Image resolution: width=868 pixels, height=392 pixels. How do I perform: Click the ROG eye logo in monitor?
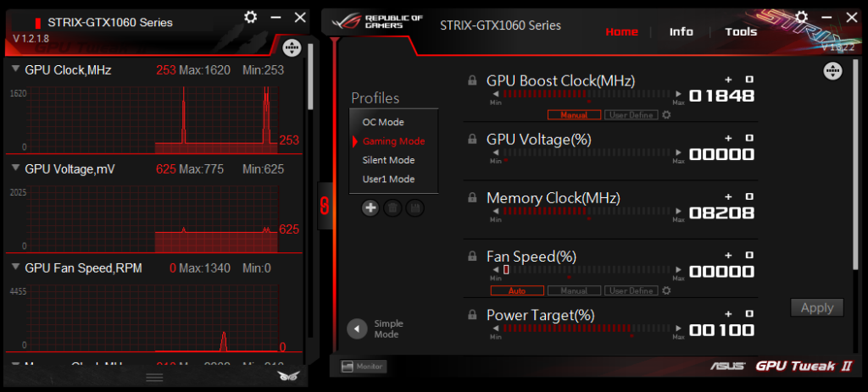coord(287,376)
